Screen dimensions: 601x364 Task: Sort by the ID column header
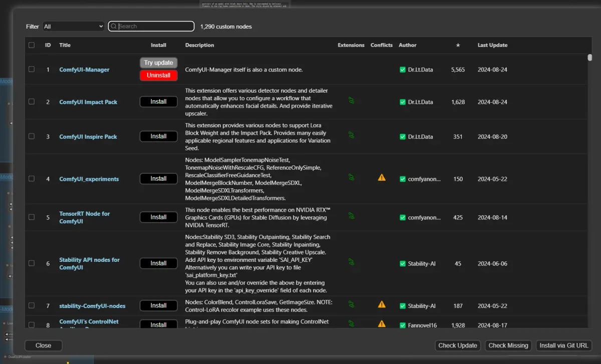48,45
